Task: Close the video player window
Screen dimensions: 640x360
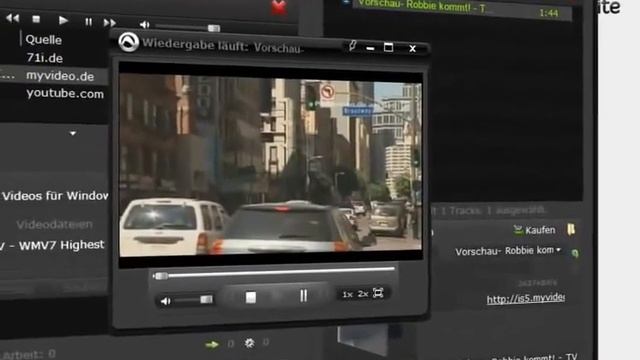Action: coord(412,49)
